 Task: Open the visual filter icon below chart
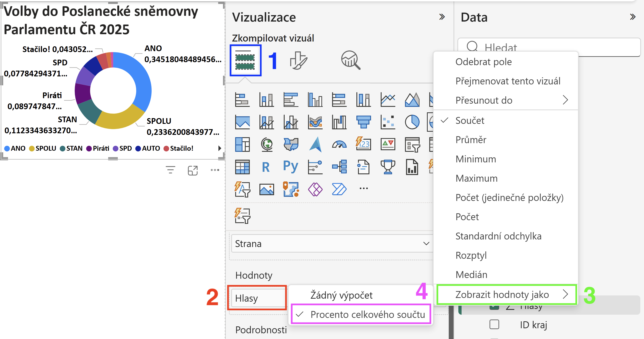click(x=171, y=170)
